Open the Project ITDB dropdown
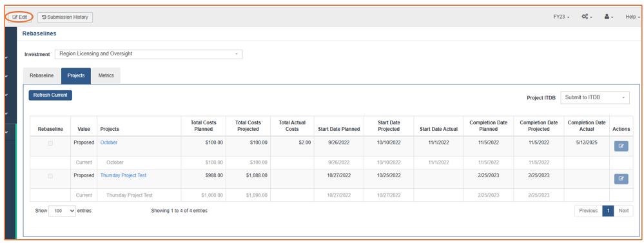644x243 pixels. [x=595, y=98]
